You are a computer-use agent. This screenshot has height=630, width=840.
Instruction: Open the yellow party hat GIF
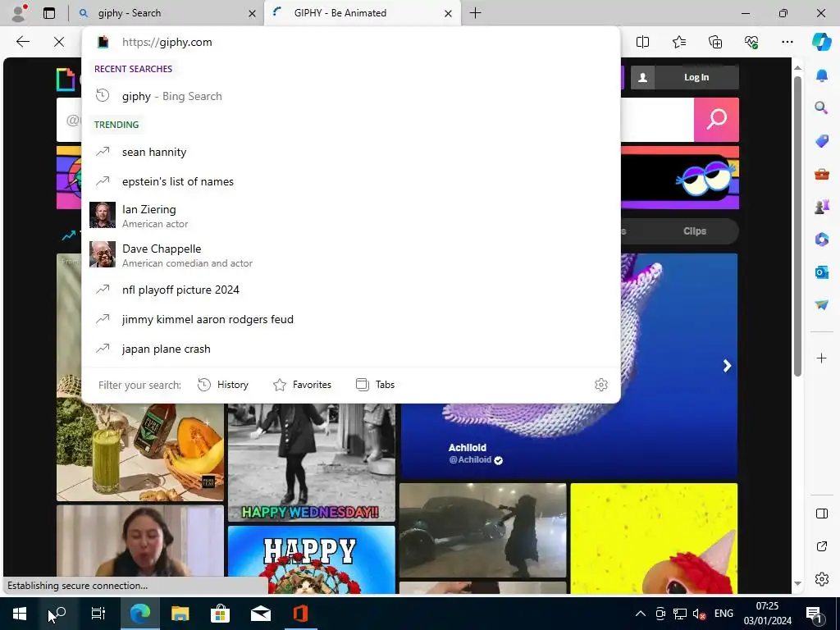654,538
